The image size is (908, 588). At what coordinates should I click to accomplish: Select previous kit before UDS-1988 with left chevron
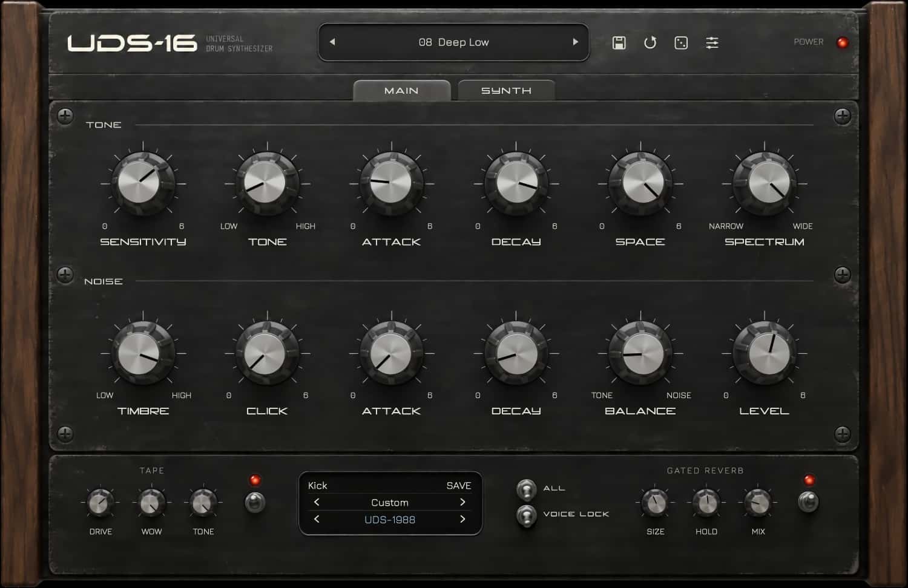click(x=317, y=519)
